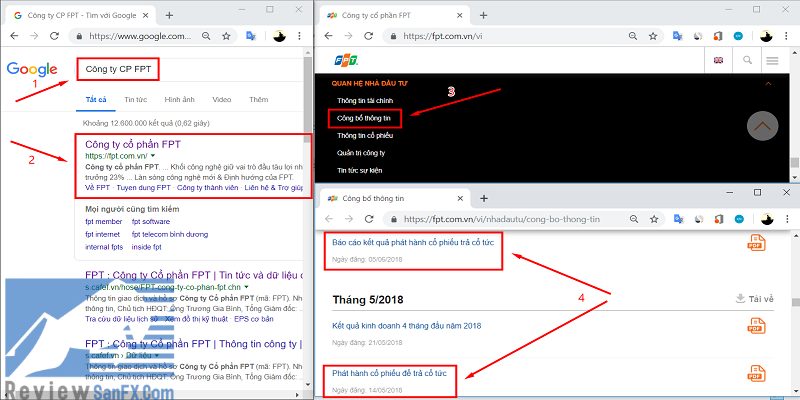Click related search 'fpt telecom bình dương'
The height and width of the screenshot is (400, 800).
tap(170, 234)
